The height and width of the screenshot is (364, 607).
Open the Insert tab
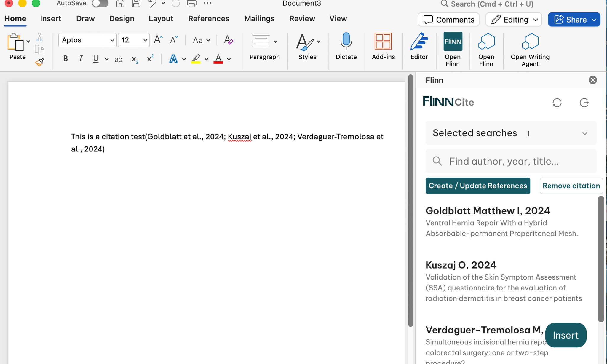click(51, 19)
